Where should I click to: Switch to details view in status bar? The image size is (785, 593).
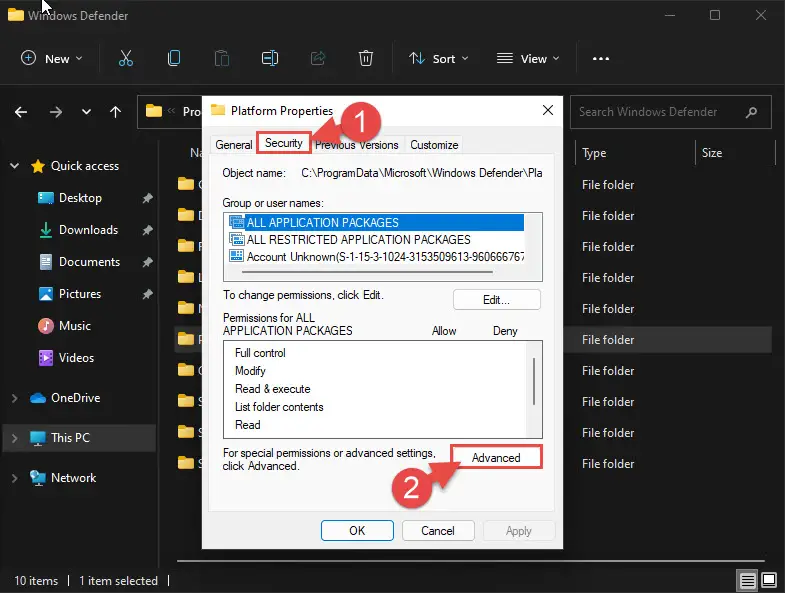tap(747, 580)
